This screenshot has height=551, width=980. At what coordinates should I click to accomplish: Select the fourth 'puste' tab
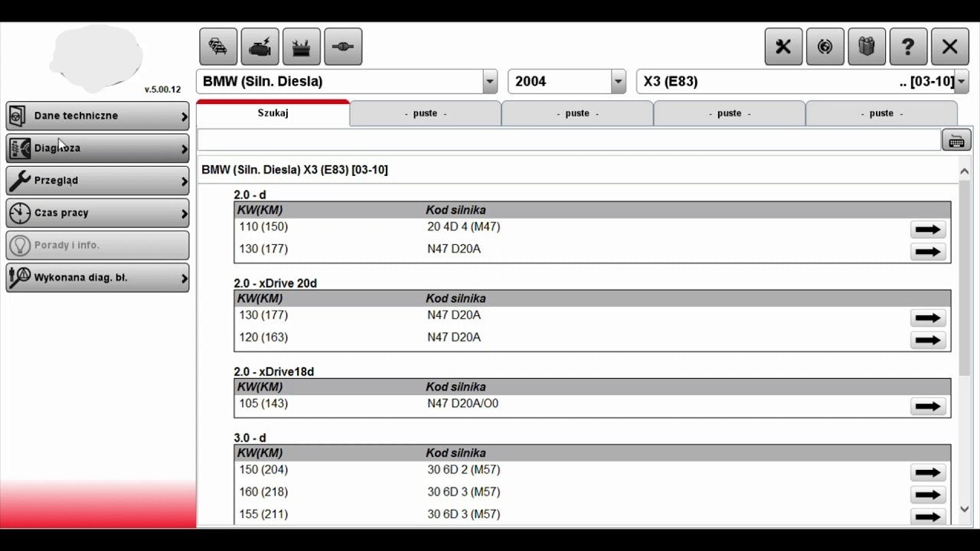tap(881, 113)
